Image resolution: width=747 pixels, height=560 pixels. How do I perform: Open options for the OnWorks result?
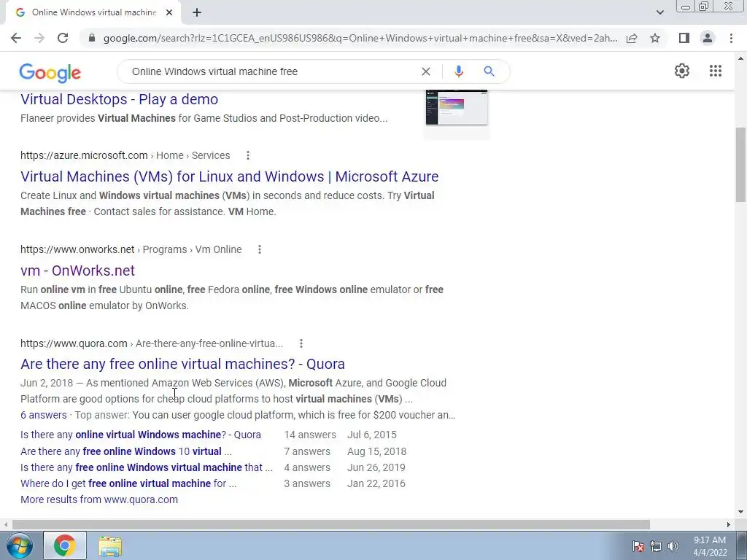click(x=260, y=249)
